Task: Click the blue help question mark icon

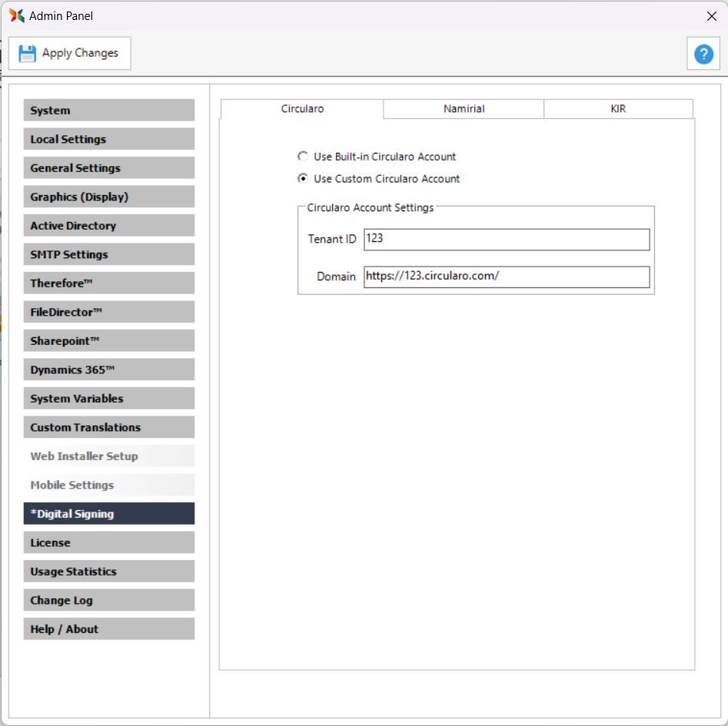Action: click(x=703, y=54)
